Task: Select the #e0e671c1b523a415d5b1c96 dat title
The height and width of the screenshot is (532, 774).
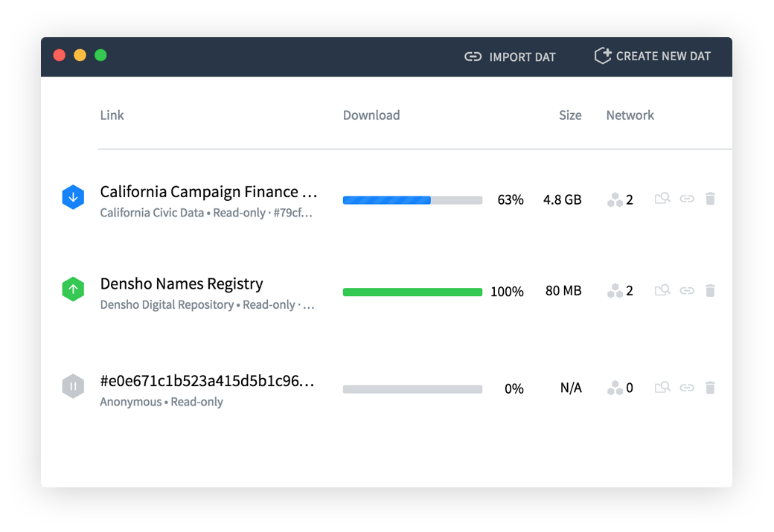Action: pos(207,380)
